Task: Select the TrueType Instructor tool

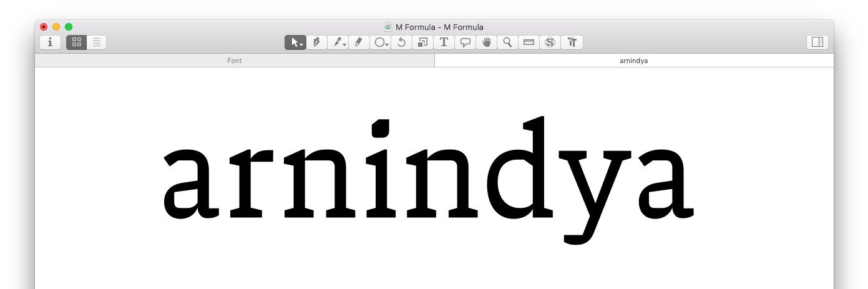Action: click(x=550, y=42)
